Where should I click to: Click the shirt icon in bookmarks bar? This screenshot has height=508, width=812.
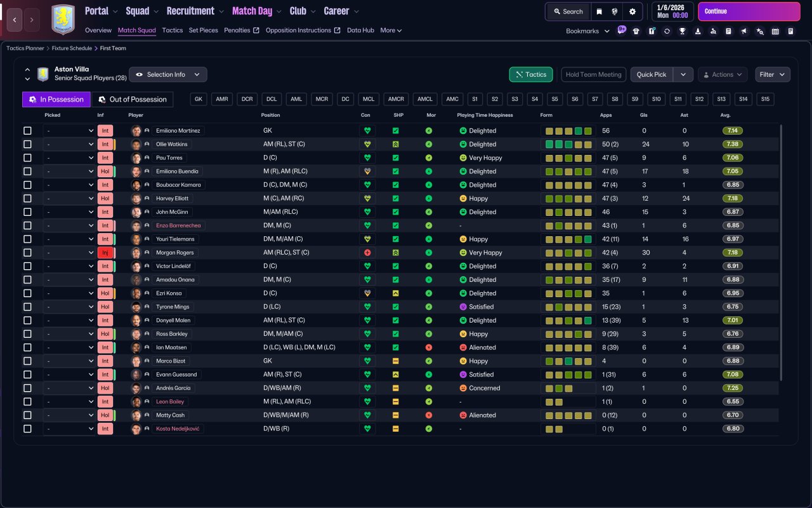coord(636,31)
